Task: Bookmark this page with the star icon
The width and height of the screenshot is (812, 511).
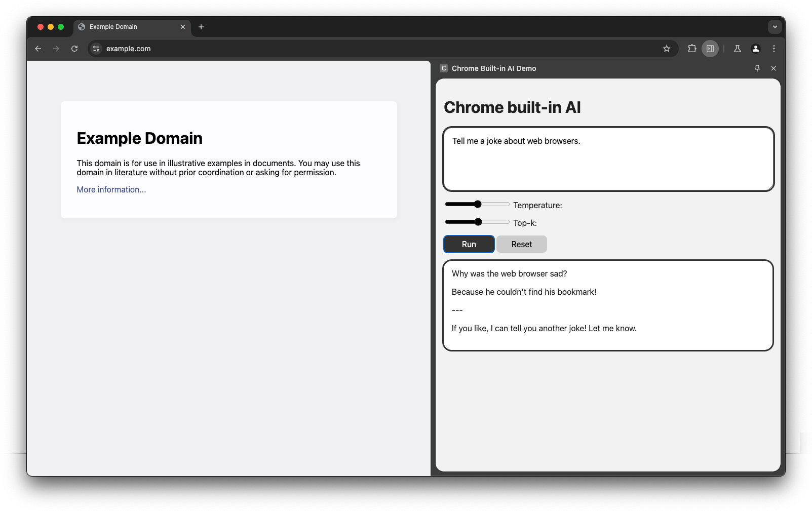Action: point(667,49)
